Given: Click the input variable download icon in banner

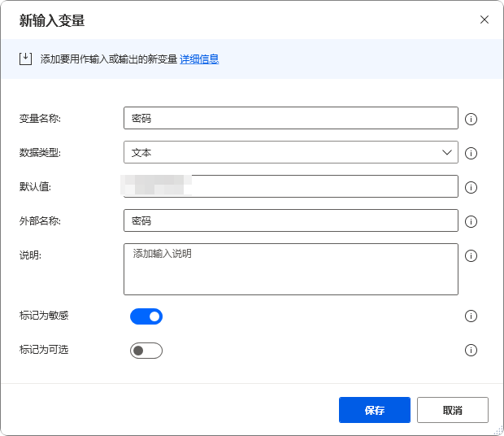Looking at the screenshot, I should (25, 59).
